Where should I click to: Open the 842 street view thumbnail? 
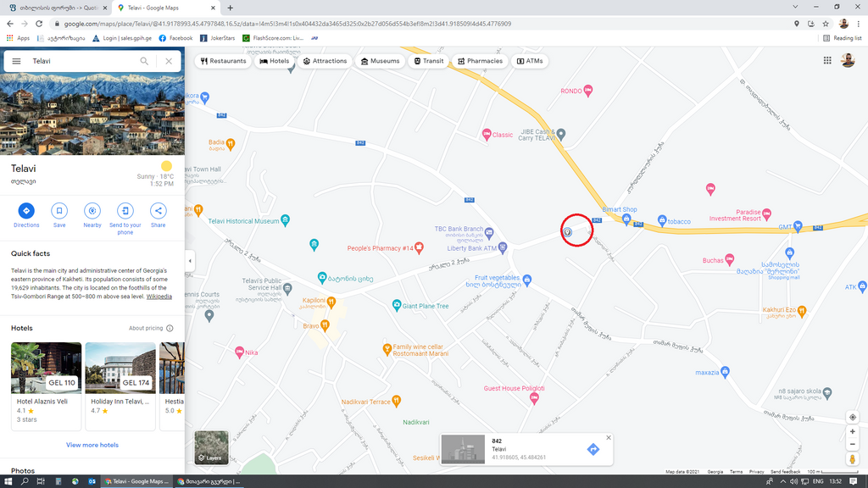coord(464,449)
